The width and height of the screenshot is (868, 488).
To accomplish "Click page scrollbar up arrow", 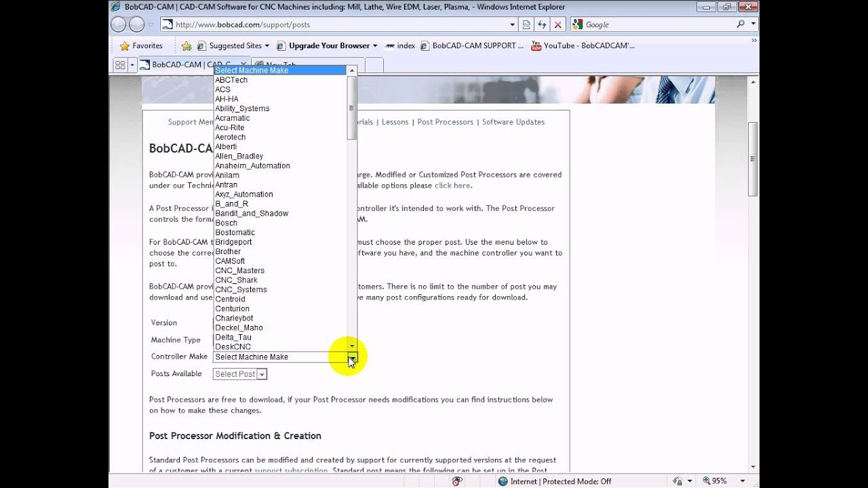I will [753, 81].
